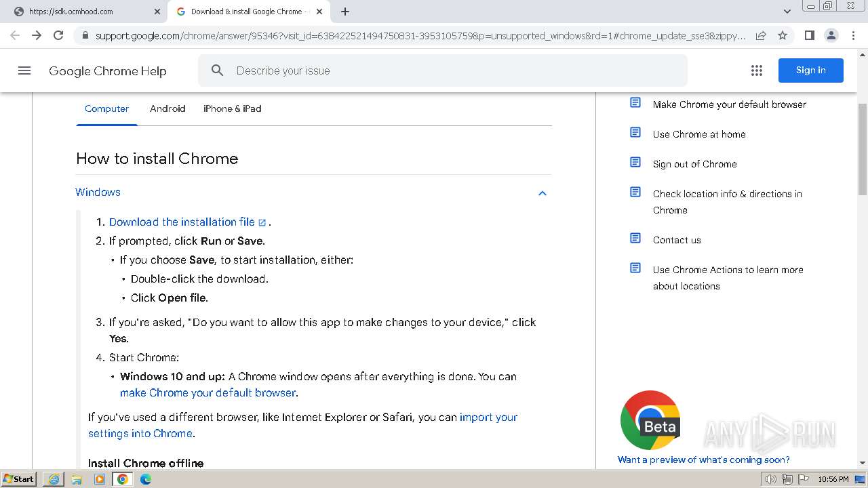The width and height of the screenshot is (868, 488).
Task: Open the Chrome profile avatar
Action: (831, 35)
